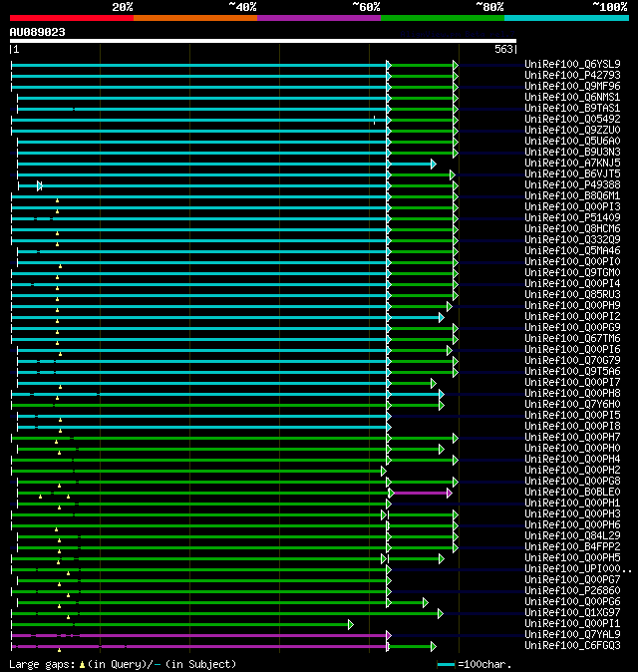Select hit UniRef100_B9TAS1
Screen dimensions: 638x672
pos(572,108)
